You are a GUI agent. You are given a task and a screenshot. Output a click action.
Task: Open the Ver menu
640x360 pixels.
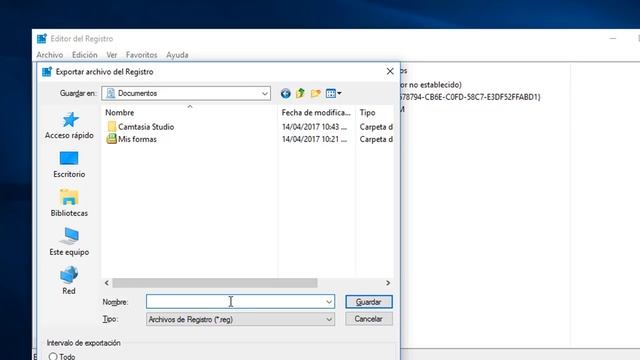coord(111,55)
